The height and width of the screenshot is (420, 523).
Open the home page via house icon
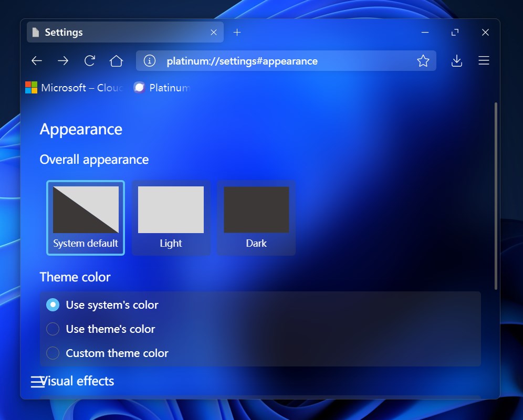(x=117, y=61)
